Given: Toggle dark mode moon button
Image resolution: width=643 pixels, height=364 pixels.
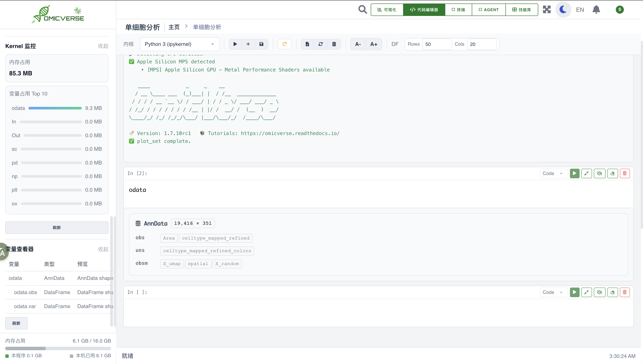Looking at the screenshot, I should point(563,9).
